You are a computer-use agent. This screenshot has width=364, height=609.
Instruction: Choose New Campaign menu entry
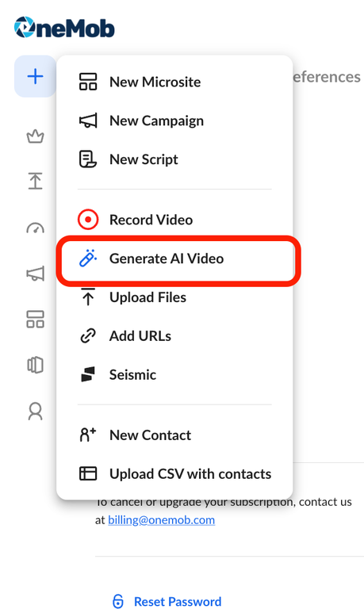174,121
